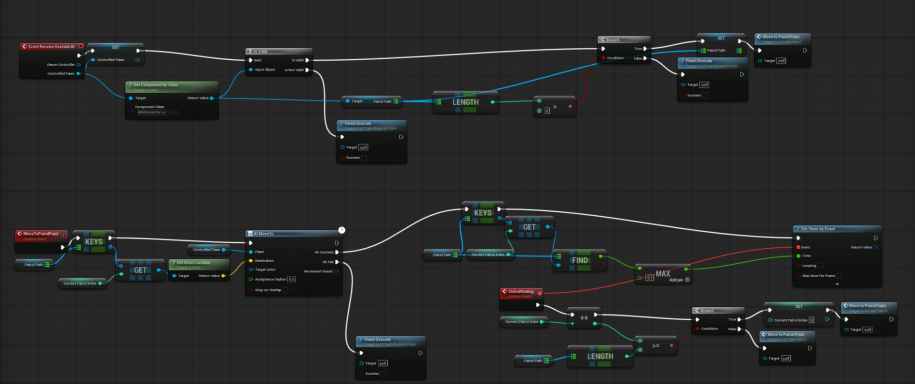
Task: Click the browse-to-asset magnifier on Component Class
Action: (x=176, y=112)
